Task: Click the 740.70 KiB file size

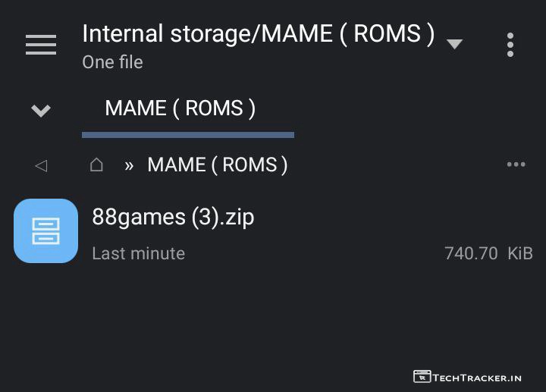Action: [488, 253]
